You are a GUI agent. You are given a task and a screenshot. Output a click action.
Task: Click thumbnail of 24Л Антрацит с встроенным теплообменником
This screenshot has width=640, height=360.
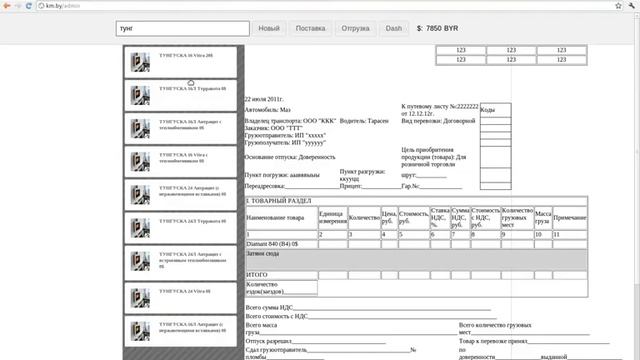click(140, 261)
